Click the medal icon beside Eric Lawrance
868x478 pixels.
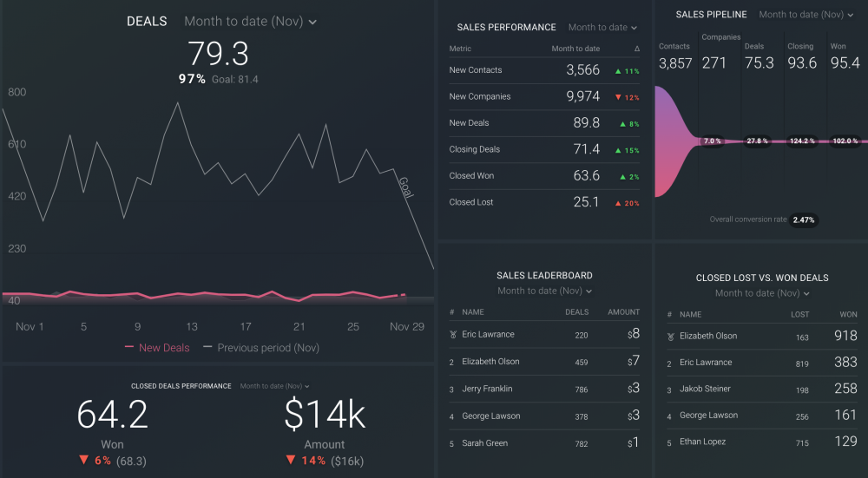452,335
